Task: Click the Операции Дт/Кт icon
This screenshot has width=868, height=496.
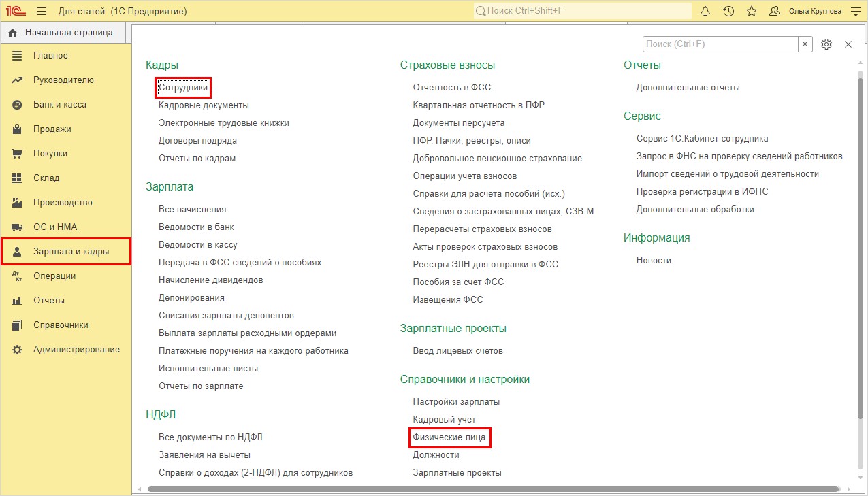Action: pyautogui.click(x=18, y=276)
